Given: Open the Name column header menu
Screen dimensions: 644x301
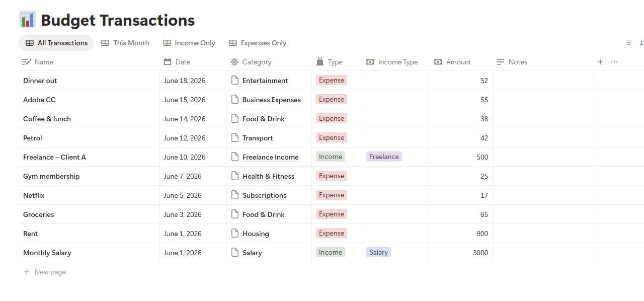Looking at the screenshot, I should [x=89, y=62].
